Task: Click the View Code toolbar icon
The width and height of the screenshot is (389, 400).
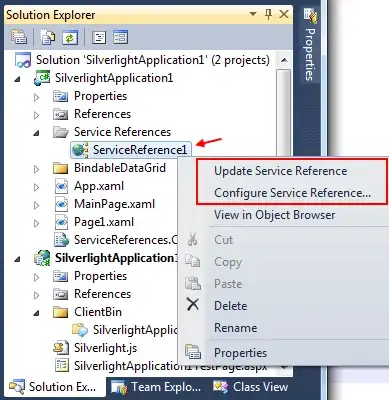Action: tap(99, 37)
